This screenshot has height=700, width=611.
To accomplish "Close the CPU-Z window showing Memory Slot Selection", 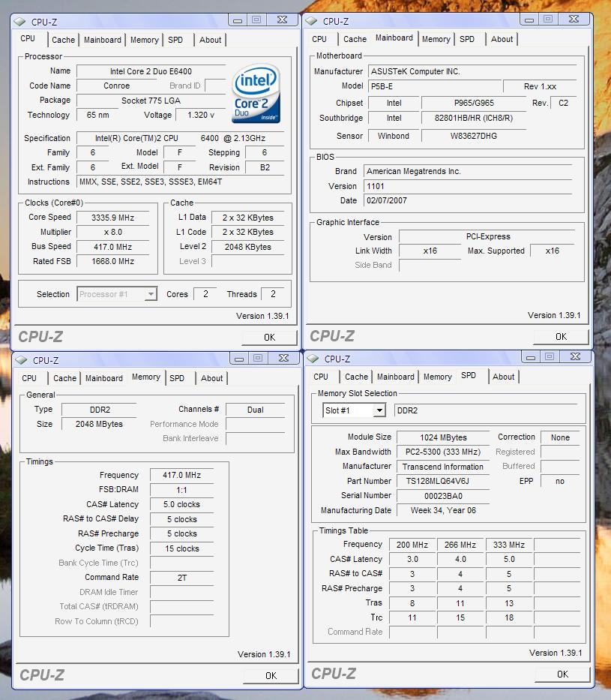I will coord(575,356).
